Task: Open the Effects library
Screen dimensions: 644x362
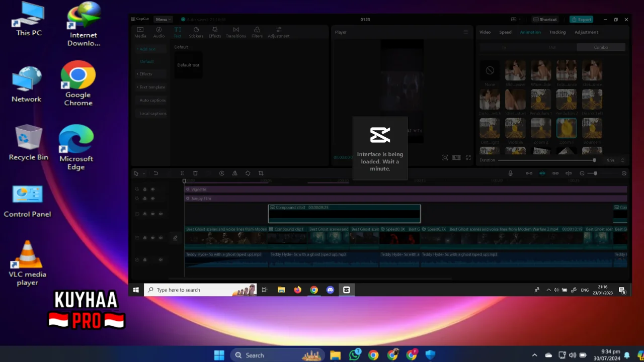Action: pyautogui.click(x=215, y=32)
